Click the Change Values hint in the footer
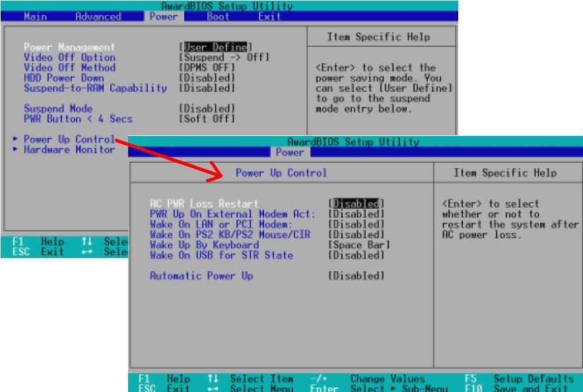 point(388,379)
